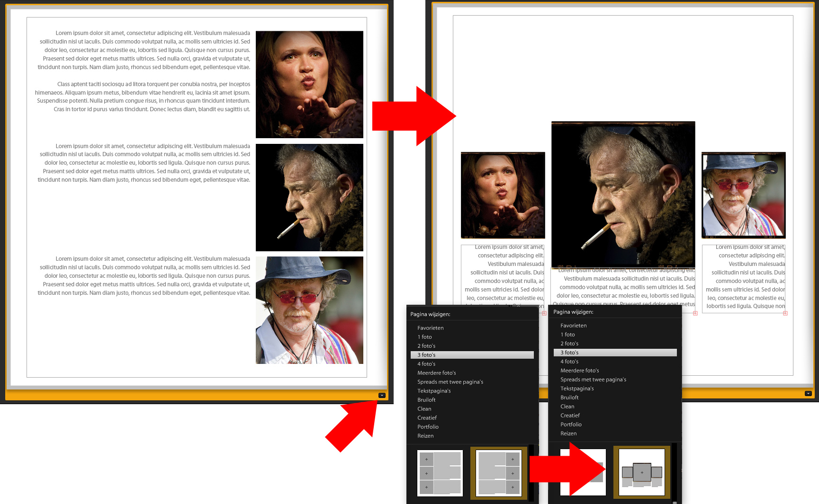819x504 pixels.
Task: Choose the three-overlapping-photos layout thumbnail
Action: coord(642,472)
